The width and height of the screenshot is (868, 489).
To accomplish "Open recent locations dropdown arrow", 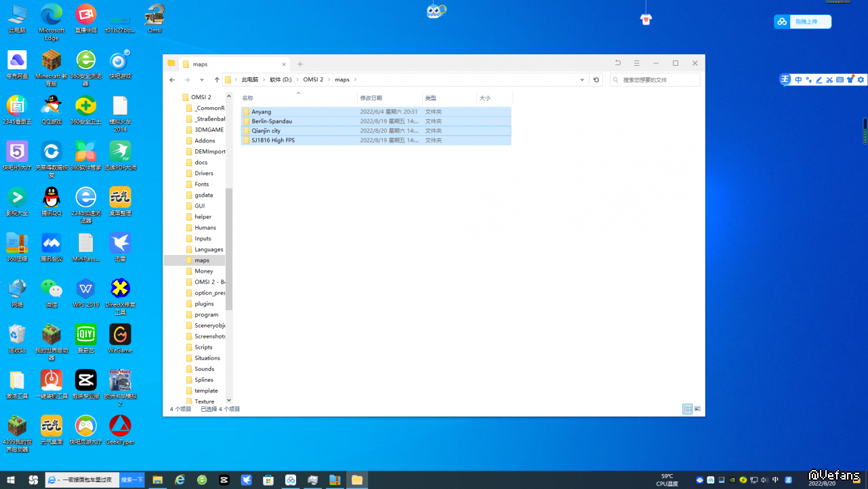I will click(202, 80).
